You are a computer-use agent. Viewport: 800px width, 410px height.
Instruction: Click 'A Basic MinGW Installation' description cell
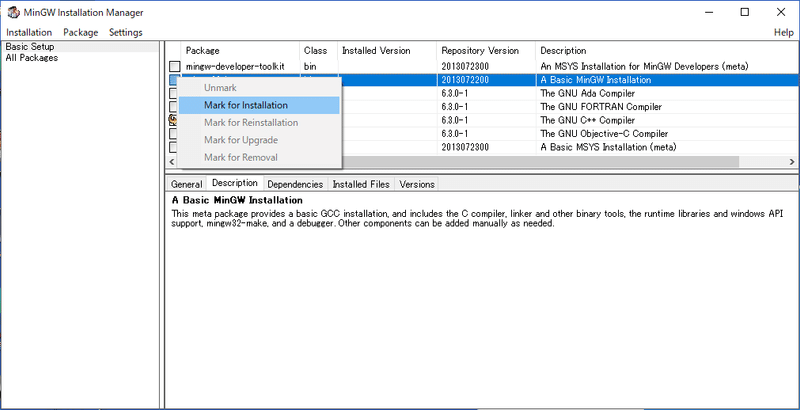[x=595, y=80]
